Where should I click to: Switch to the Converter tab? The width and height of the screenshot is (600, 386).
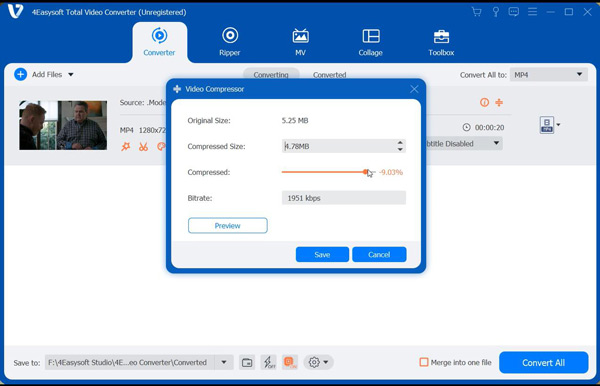[x=159, y=42]
